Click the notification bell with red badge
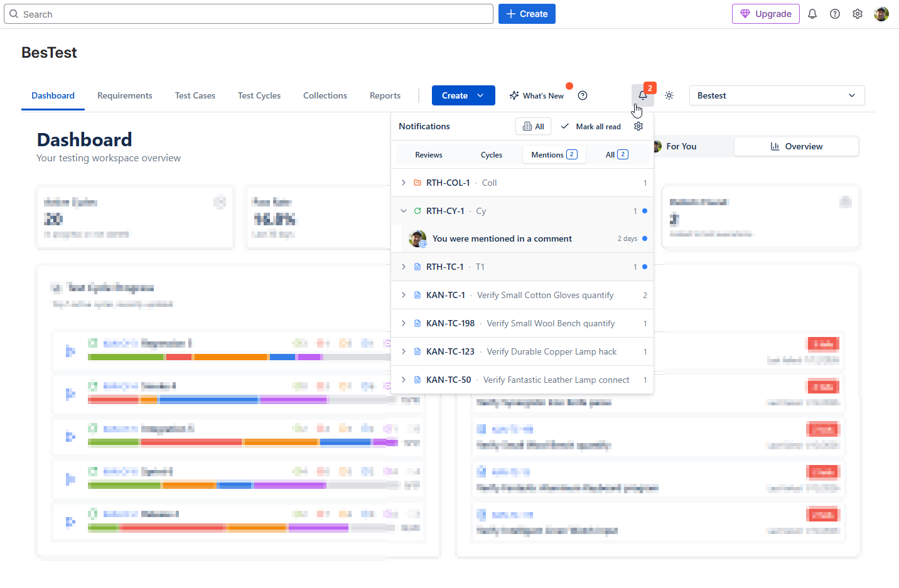The width and height of the screenshot is (899, 588). point(643,95)
